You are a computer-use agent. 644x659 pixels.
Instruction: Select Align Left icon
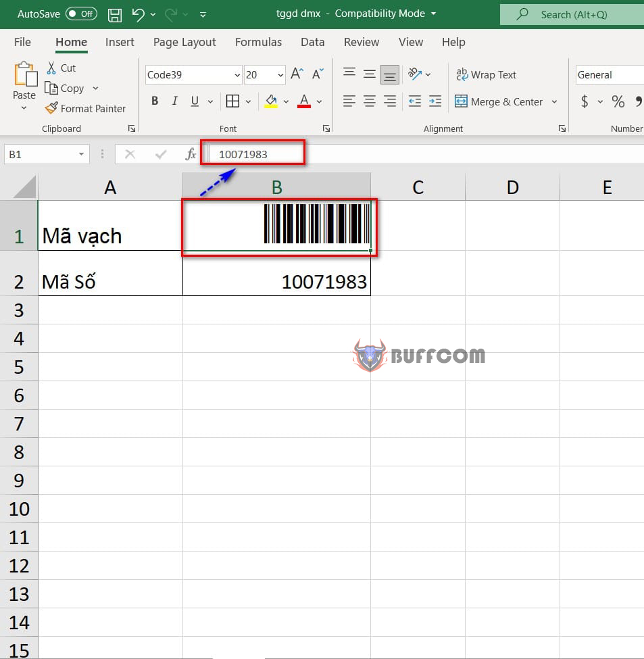[349, 101]
